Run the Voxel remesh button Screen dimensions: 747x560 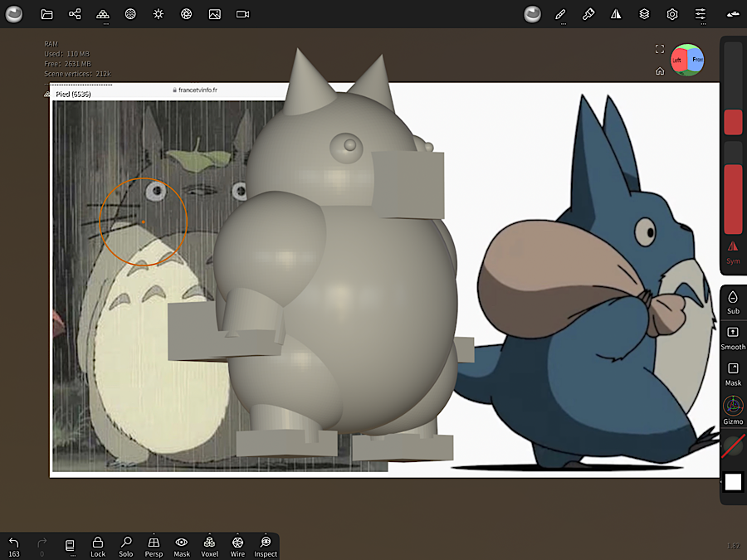pyautogui.click(x=210, y=547)
